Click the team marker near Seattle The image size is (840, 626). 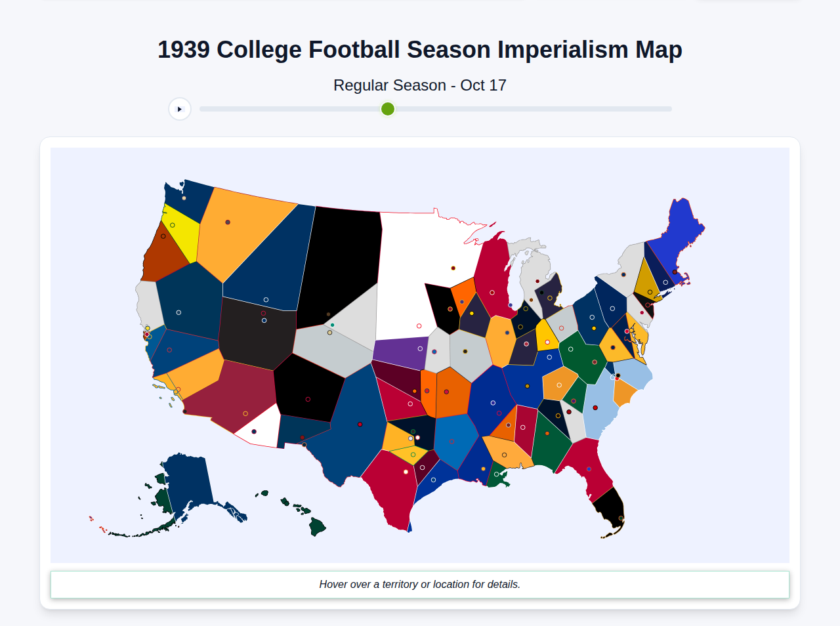click(x=184, y=198)
